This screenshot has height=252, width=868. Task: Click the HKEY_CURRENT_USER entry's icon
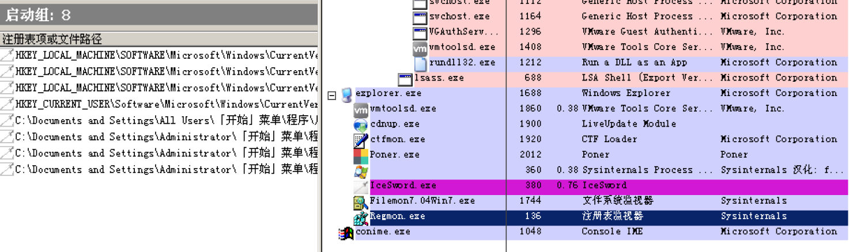[x=7, y=104]
